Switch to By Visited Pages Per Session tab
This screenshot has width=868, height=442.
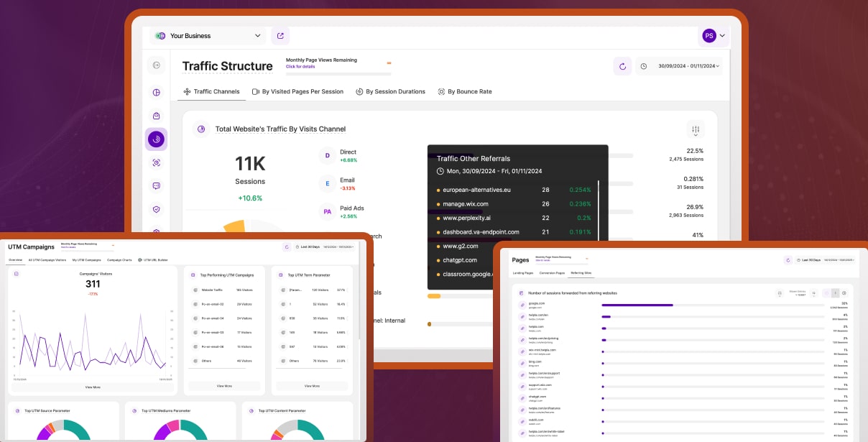[297, 91]
